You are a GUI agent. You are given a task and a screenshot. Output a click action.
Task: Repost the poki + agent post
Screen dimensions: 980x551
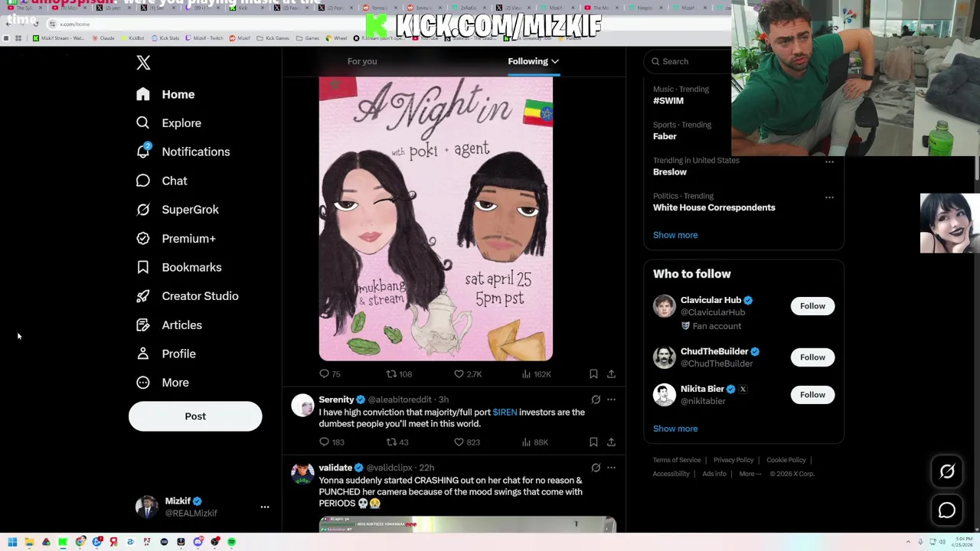(399, 374)
